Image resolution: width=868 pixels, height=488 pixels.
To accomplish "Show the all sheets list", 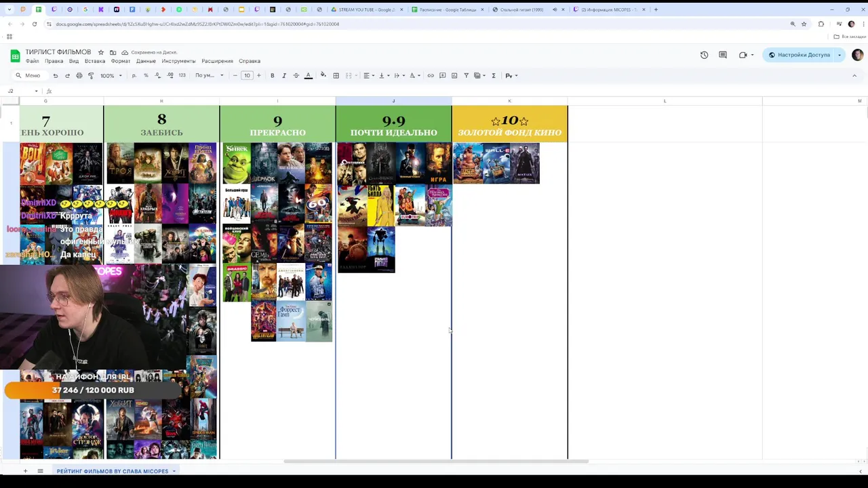I will [40, 471].
